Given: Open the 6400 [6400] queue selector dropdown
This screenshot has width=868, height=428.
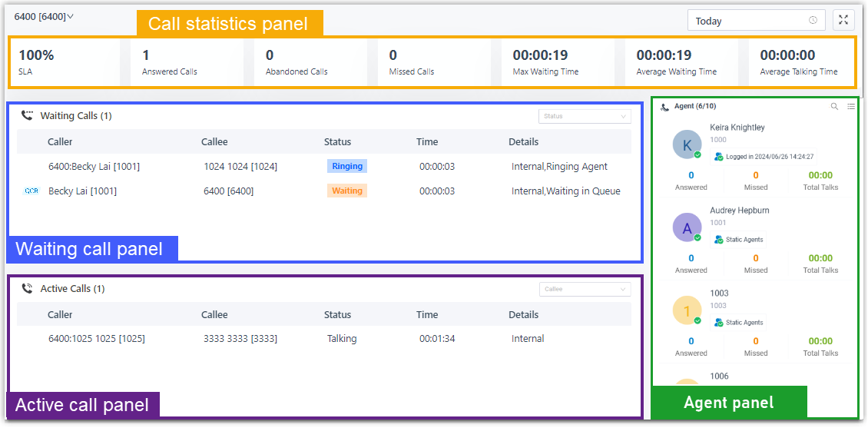Looking at the screenshot, I should [44, 16].
